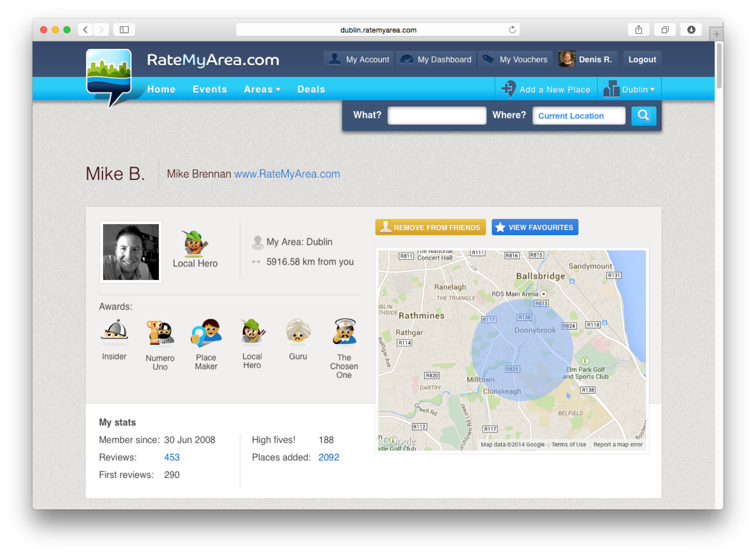This screenshot has height=556, width=756.
Task: Click the My Area location pin icon
Action: (x=258, y=242)
